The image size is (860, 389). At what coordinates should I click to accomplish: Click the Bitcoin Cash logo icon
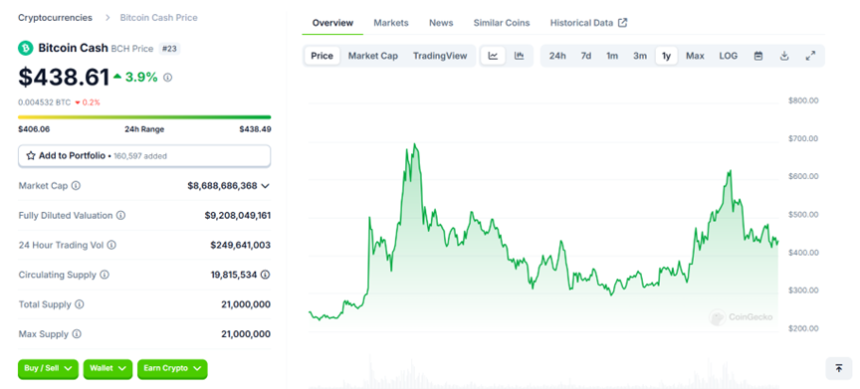25,48
